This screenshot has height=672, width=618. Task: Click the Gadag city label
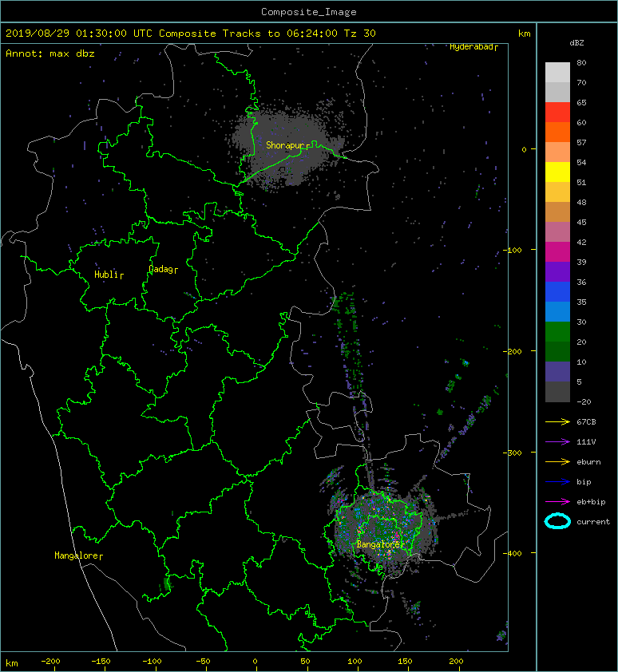tap(163, 269)
